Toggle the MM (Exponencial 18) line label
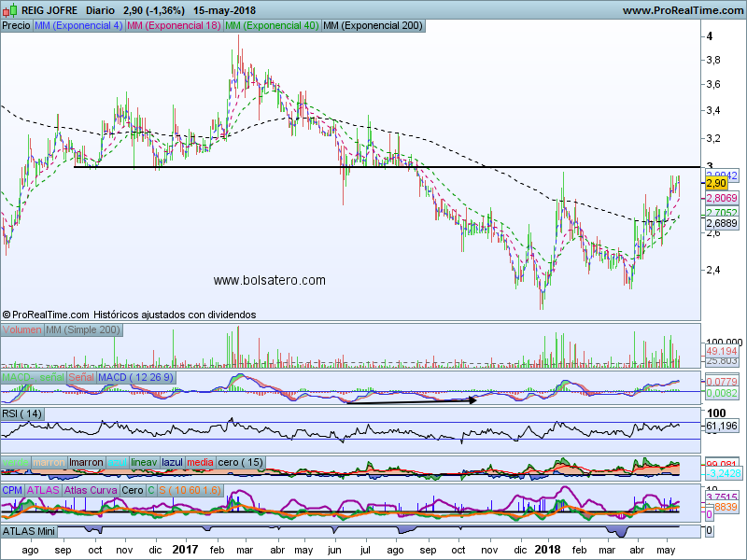 pyautogui.click(x=174, y=26)
